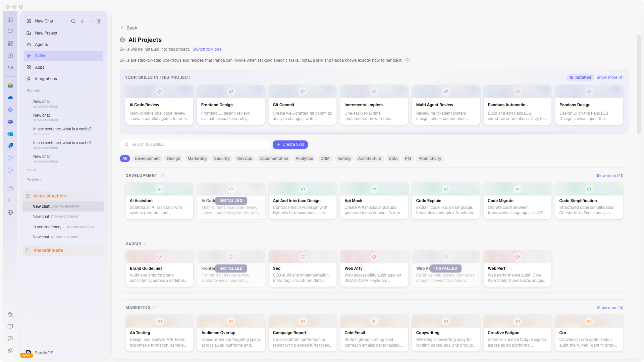Open the blue cloud app icon
This screenshot has height=362, width=644.
click(x=10, y=98)
